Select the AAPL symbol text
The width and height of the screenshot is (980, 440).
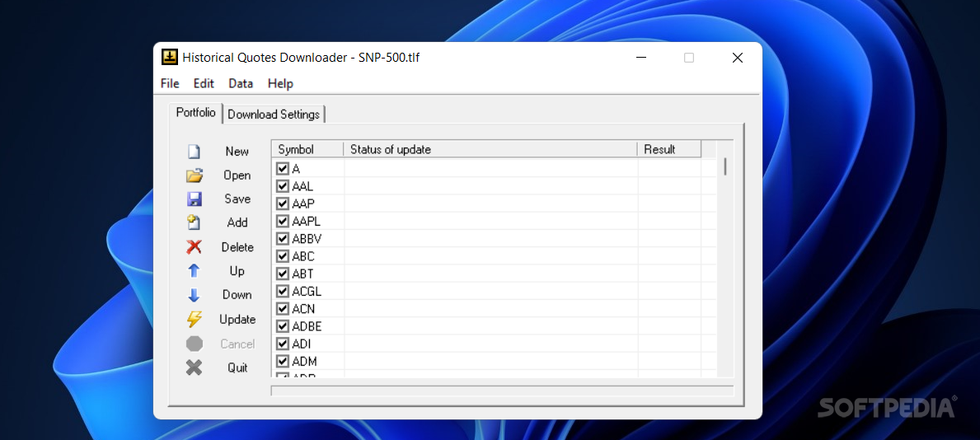point(307,222)
